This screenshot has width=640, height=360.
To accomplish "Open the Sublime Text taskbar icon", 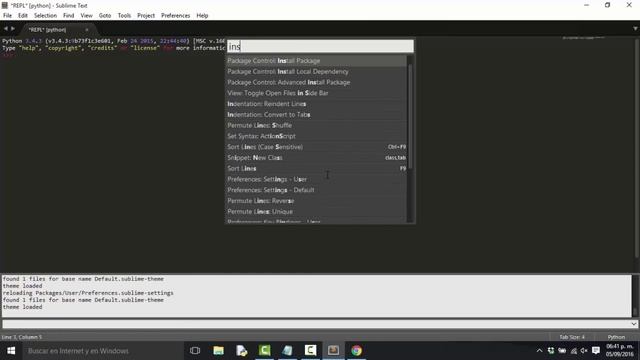I will [x=333, y=351].
